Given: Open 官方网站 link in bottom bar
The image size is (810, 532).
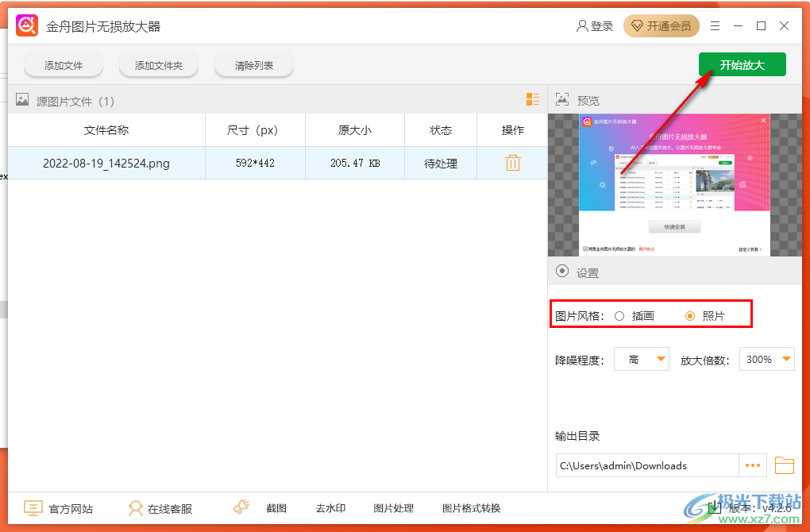Looking at the screenshot, I should coord(71,509).
